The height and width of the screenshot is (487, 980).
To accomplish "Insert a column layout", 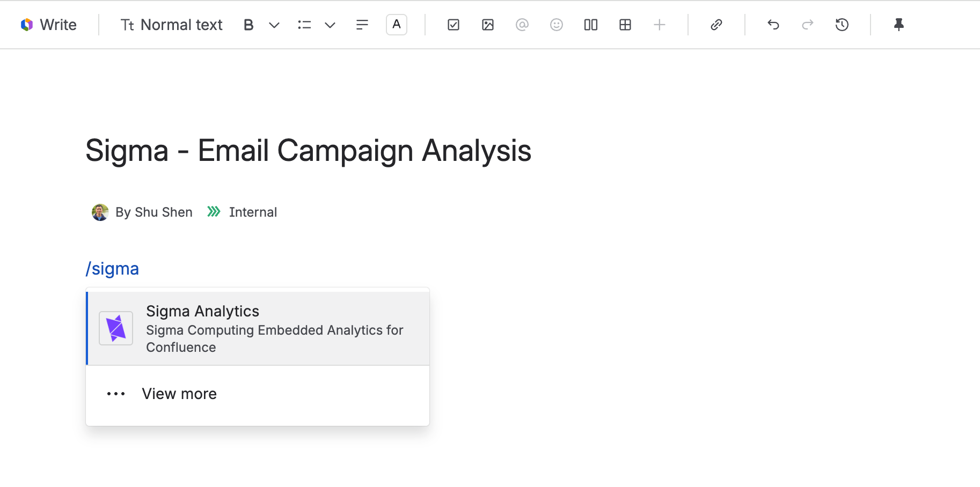I will pyautogui.click(x=591, y=25).
